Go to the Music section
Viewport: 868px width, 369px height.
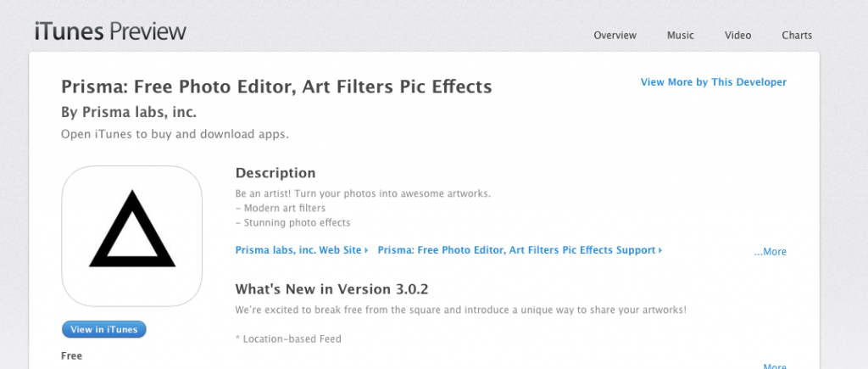click(x=681, y=36)
